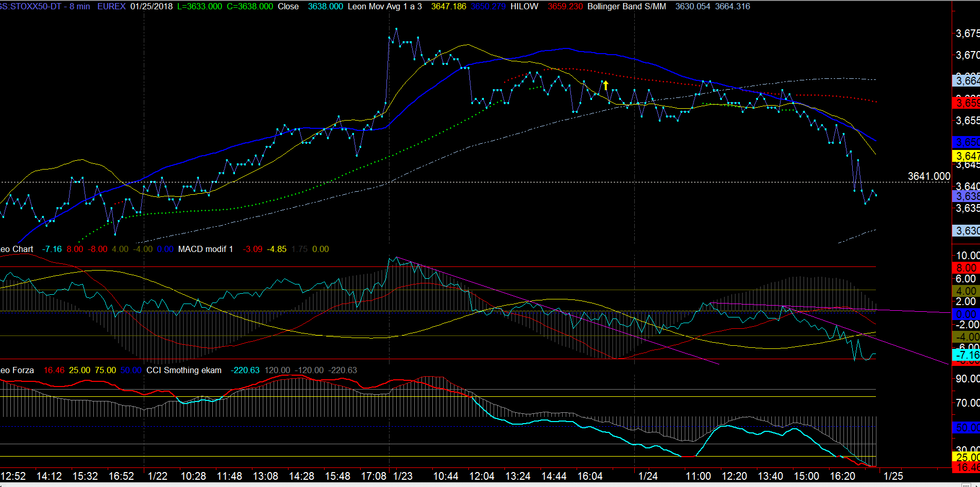Select the -2.00 label on MACD axis

[x=968, y=325]
